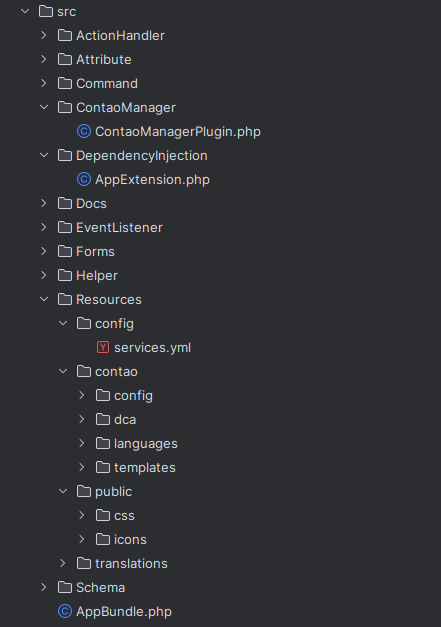Screen dimensions: 441x627
Task: Select the 'DependencyInjection' folder label
Action: pos(142,156)
